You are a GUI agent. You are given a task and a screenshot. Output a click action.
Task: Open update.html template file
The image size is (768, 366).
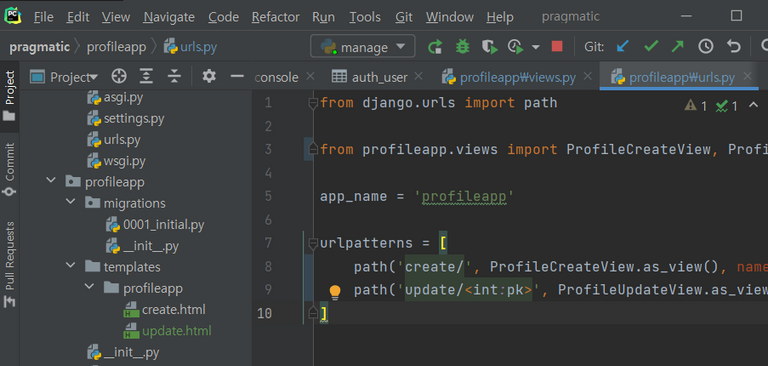168,331
